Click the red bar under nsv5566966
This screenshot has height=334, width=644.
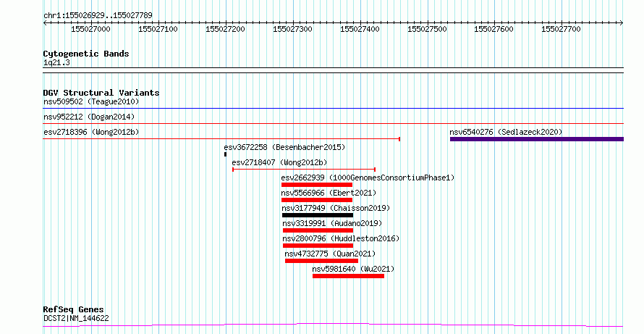pos(317,200)
